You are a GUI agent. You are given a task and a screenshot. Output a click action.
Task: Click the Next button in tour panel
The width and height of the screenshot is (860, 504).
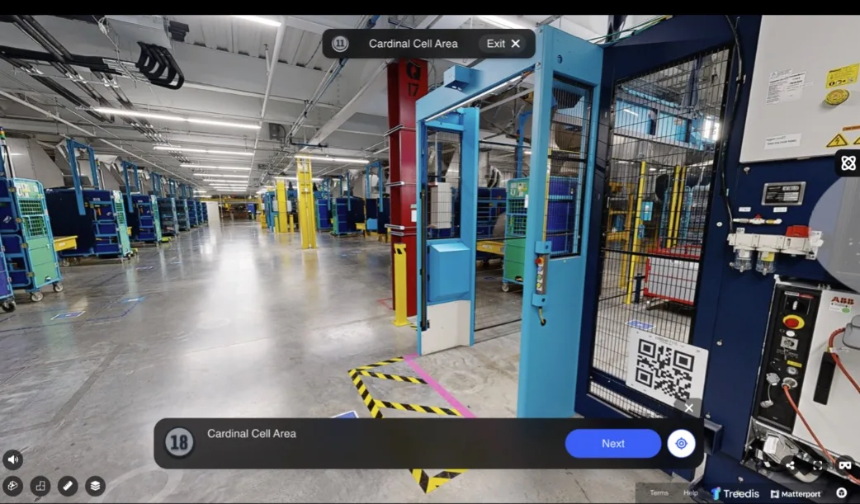pyautogui.click(x=612, y=443)
